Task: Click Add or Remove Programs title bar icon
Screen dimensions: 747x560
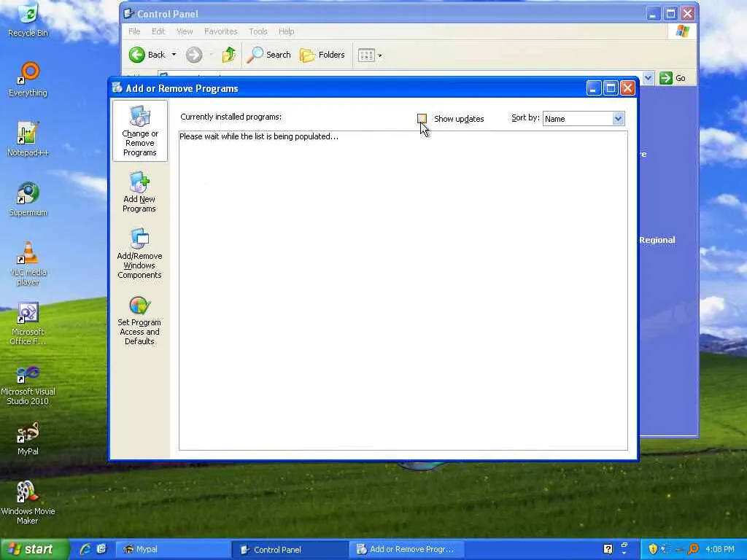Action: click(x=117, y=87)
